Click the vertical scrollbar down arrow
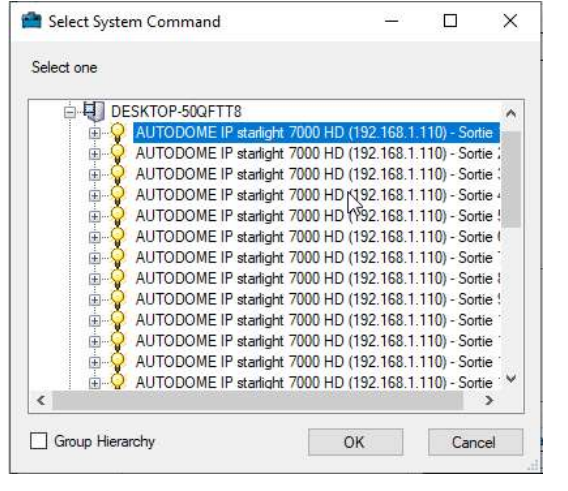Image resolution: width=568 pixels, height=491 pixels. point(511,379)
